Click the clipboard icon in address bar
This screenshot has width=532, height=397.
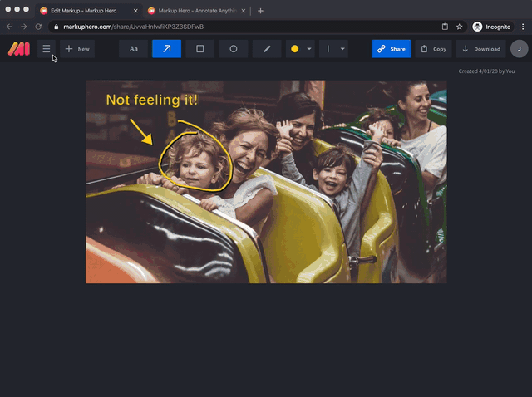point(445,27)
